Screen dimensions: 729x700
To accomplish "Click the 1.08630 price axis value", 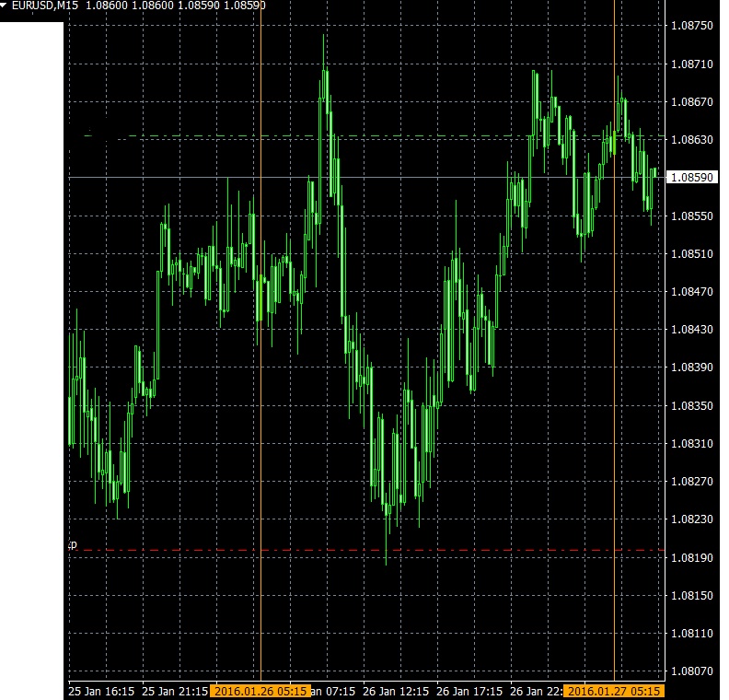I will tap(692, 139).
